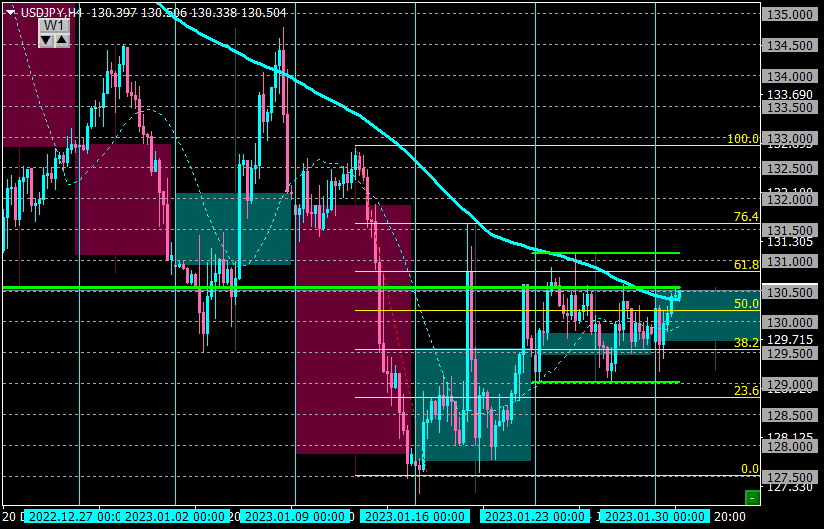This screenshot has width=824, height=529.
Task: Select the 132.000 price label
Action: 790,200
